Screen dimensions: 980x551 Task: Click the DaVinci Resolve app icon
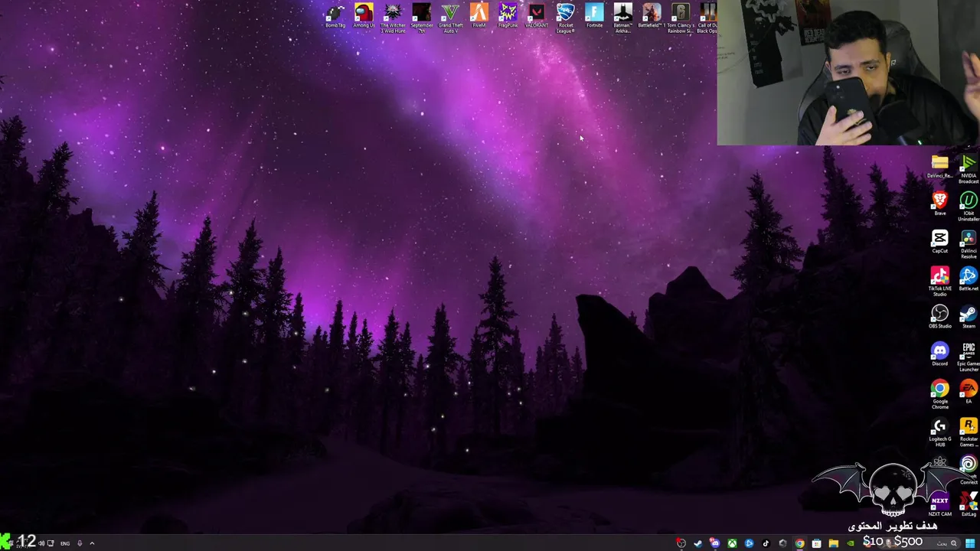pyautogui.click(x=969, y=244)
